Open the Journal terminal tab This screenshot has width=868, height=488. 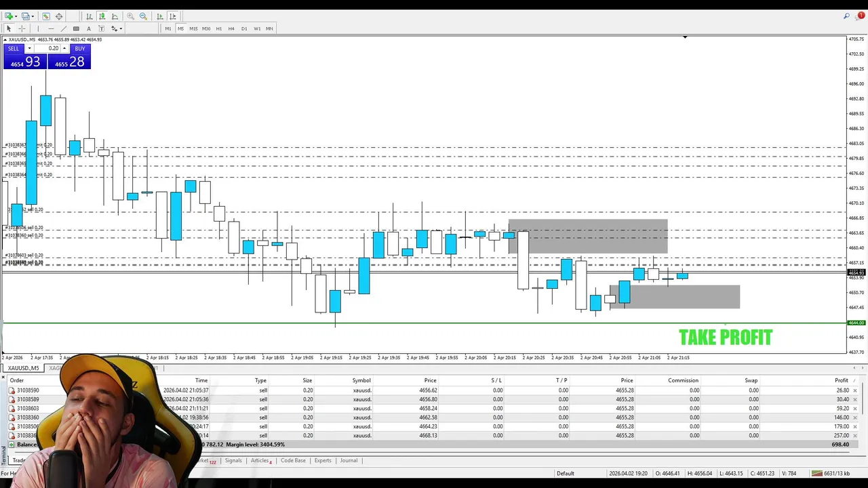point(349,461)
